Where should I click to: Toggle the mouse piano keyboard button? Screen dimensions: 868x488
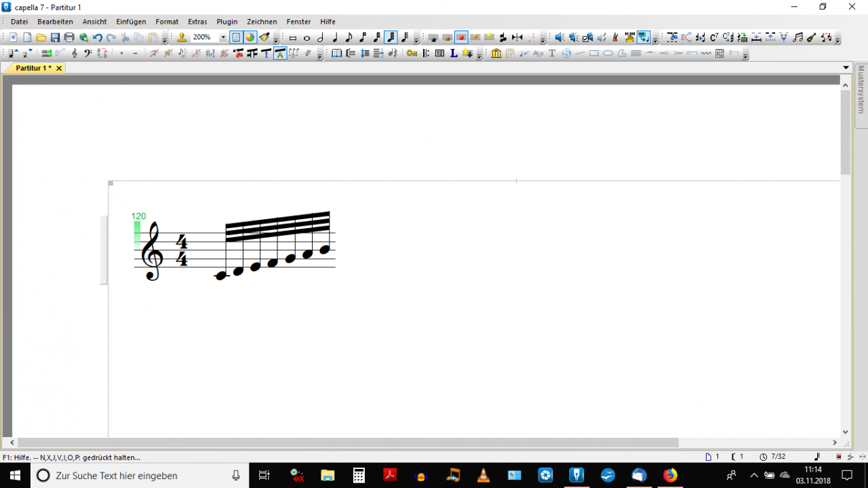click(644, 37)
